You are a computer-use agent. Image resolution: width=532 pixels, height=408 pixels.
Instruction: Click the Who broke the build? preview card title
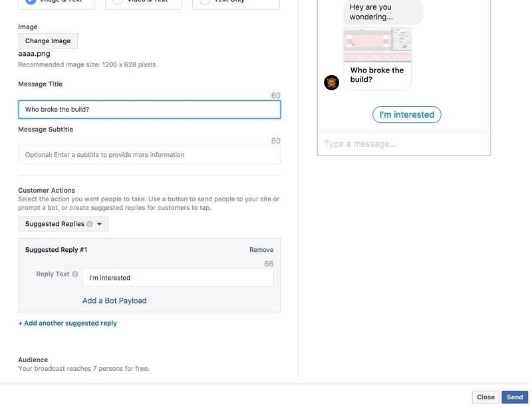point(376,74)
